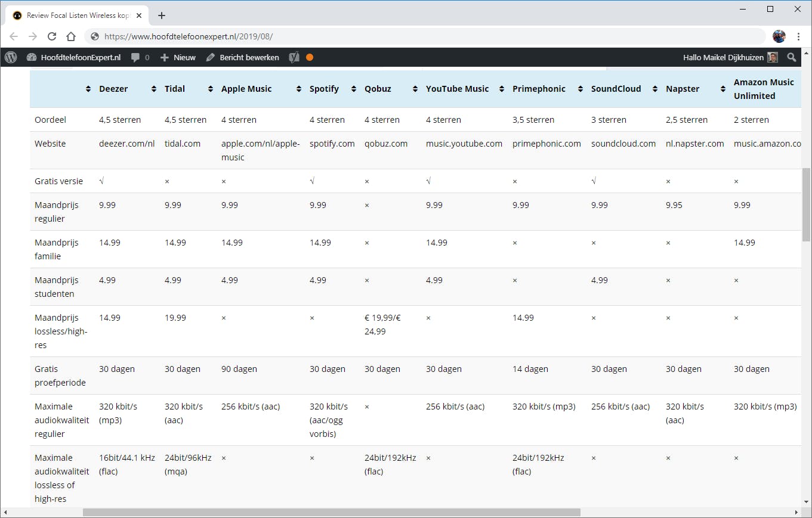
Task: Click the Maandprijs regulier row label
Action: click(57, 212)
